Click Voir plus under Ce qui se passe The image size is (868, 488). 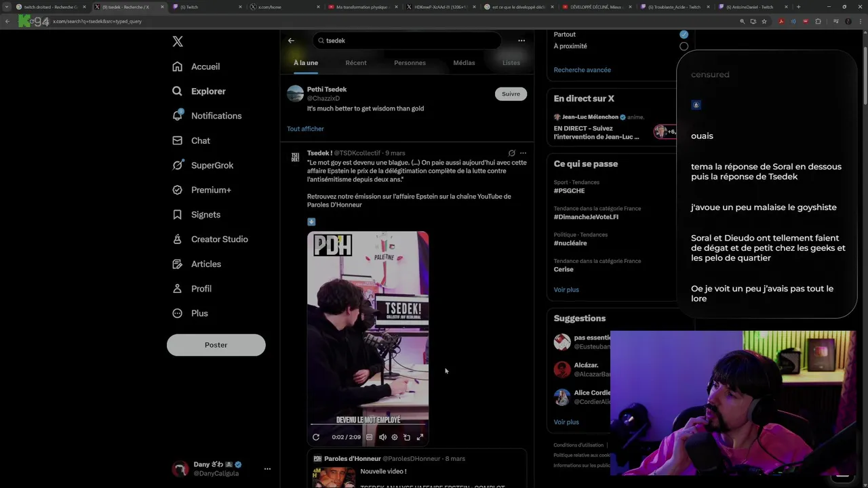click(x=566, y=289)
